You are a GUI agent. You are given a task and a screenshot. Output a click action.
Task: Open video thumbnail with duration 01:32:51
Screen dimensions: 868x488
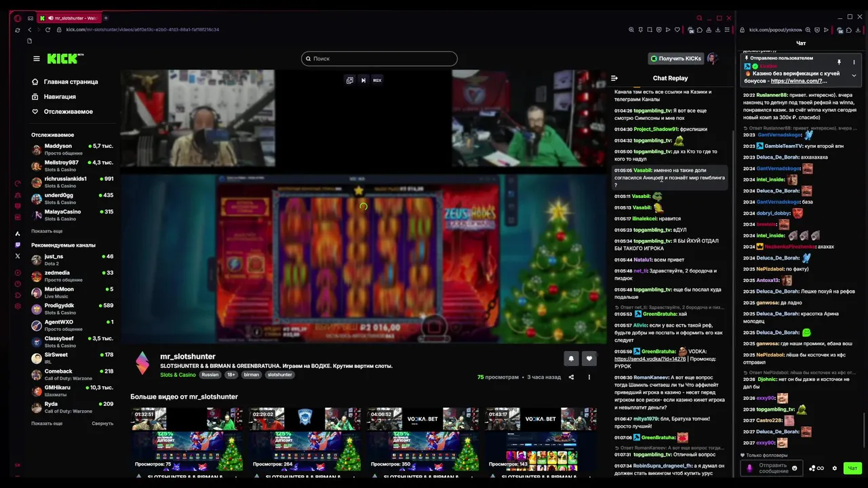coord(186,439)
